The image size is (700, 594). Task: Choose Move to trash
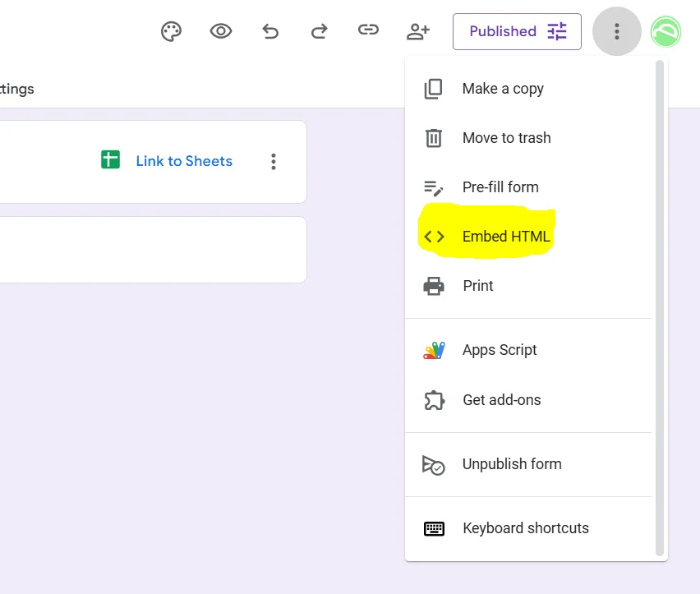(506, 138)
